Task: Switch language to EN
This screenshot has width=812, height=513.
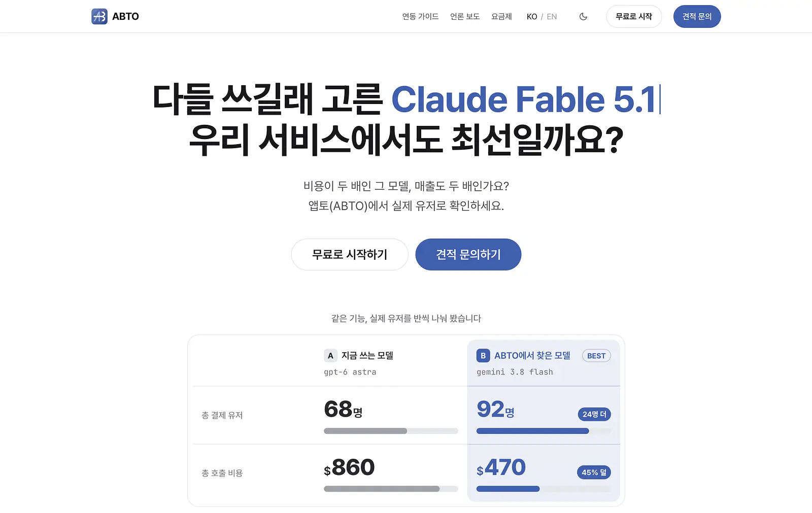Action: pyautogui.click(x=552, y=17)
